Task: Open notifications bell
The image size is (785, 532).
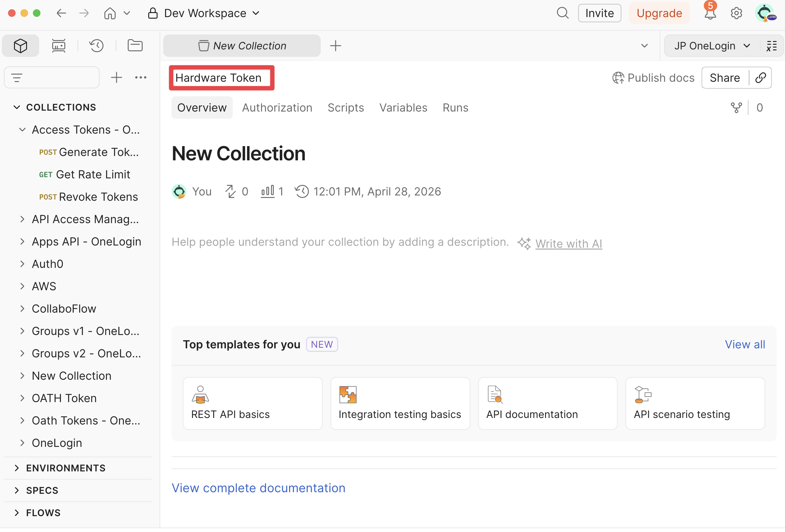Action: tap(710, 13)
